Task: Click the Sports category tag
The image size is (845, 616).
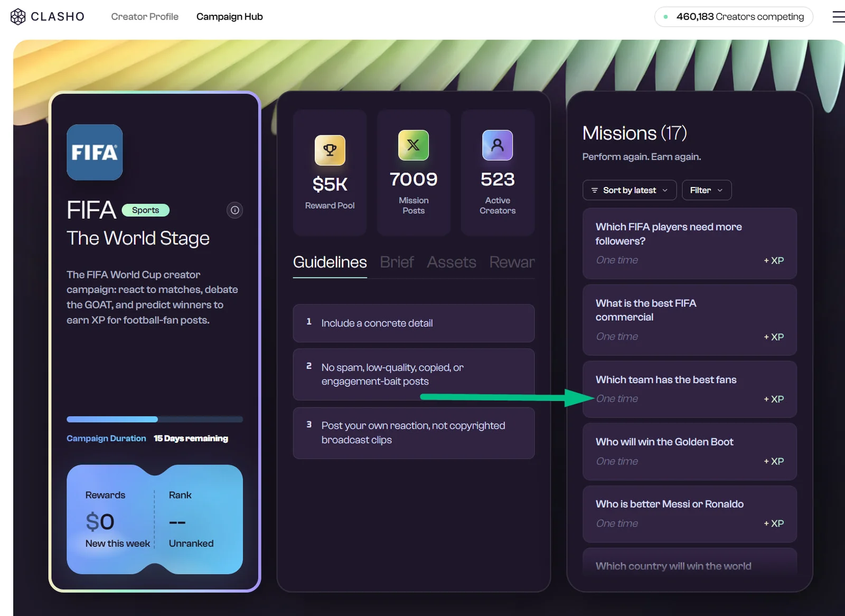Action: coord(145,210)
